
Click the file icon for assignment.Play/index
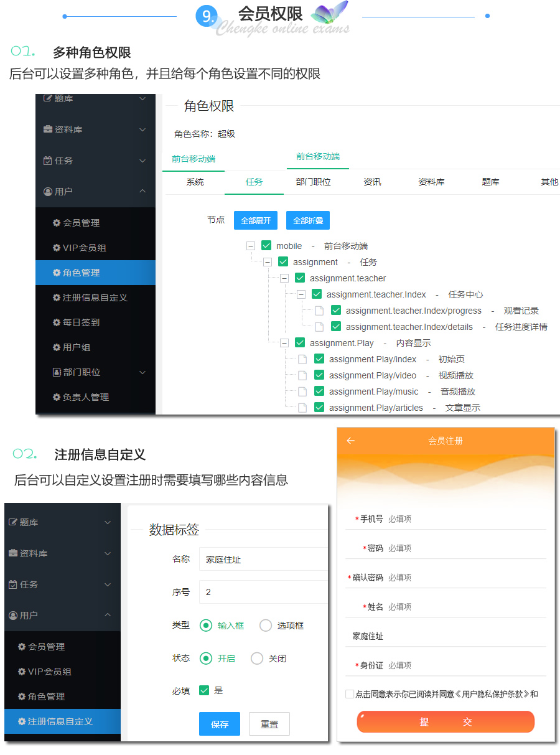302,359
